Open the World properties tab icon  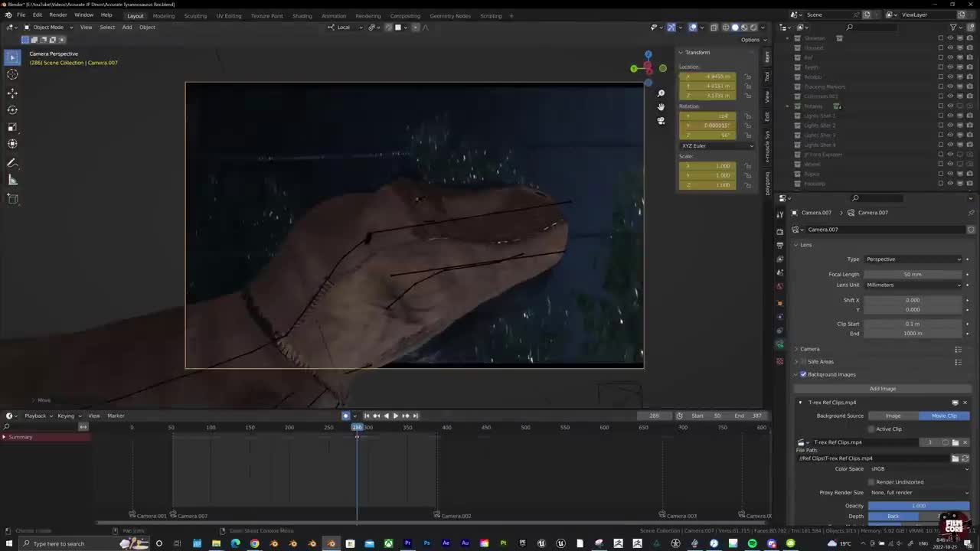pos(779,286)
